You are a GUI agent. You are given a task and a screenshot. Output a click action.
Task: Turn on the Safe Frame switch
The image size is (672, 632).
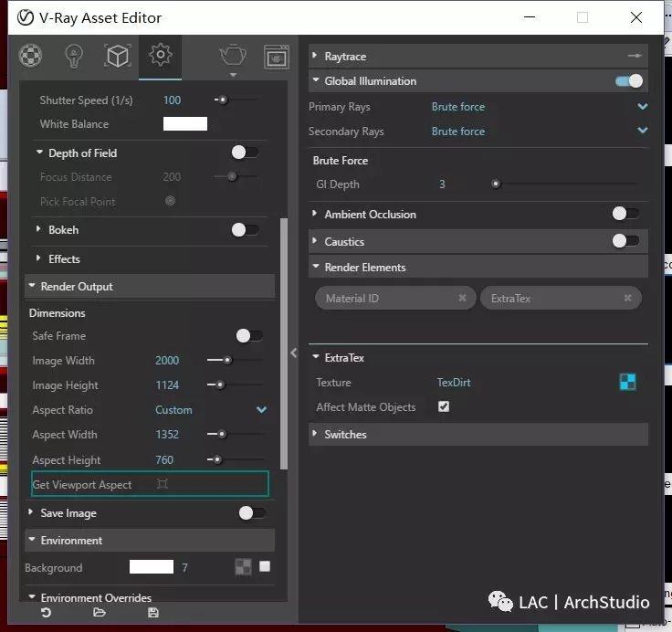point(249,336)
